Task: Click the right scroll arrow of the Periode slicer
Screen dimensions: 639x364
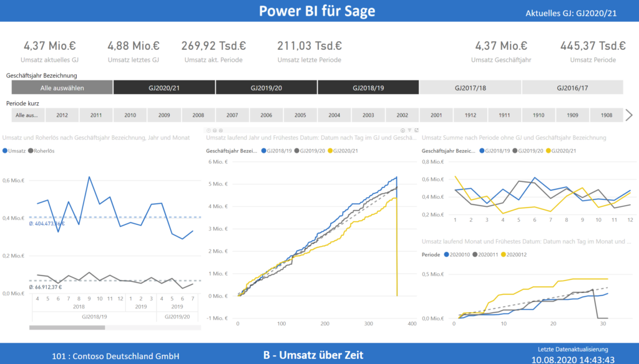Action: tap(630, 115)
